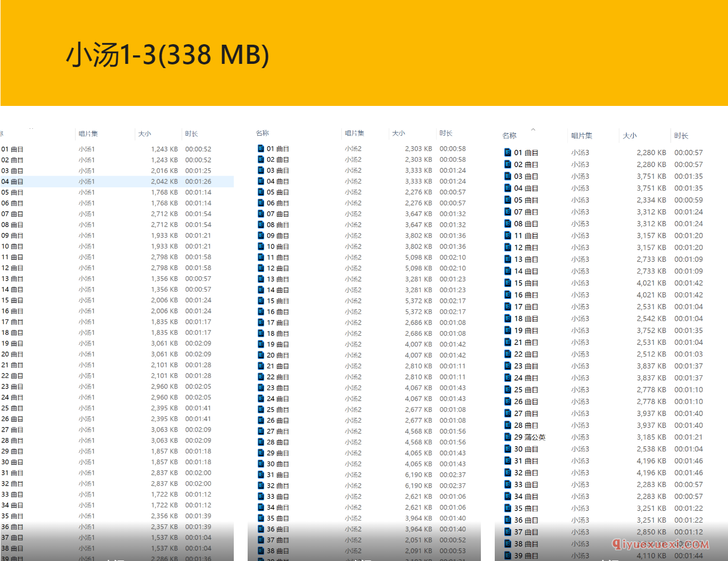Click the 00:01:25 duration cell in the 小汤1 list
Viewport: 728px width, 561px height.
(198, 171)
